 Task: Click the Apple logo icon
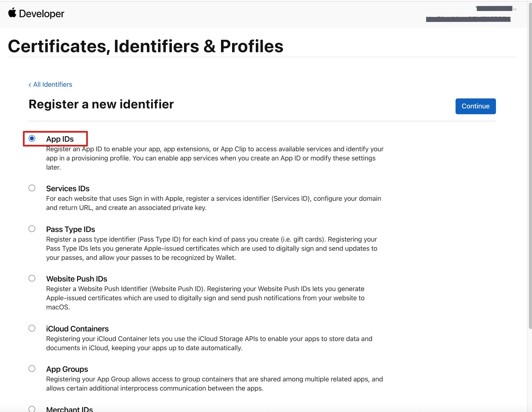click(12, 13)
